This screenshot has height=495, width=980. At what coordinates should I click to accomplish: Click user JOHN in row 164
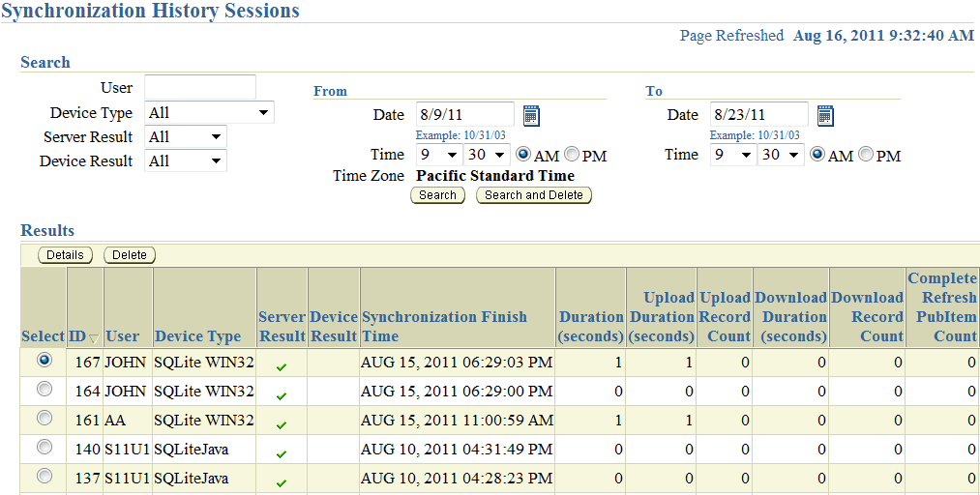pos(126,392)
